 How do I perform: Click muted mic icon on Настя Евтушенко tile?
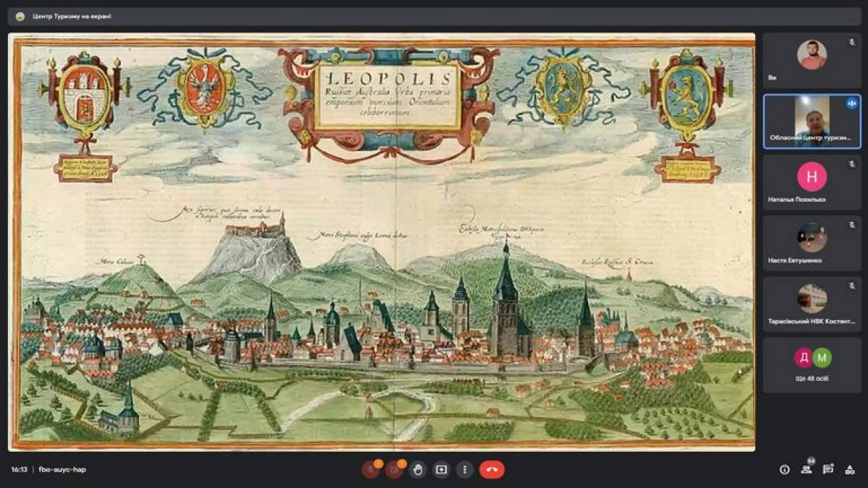click(x=852, y=224)
